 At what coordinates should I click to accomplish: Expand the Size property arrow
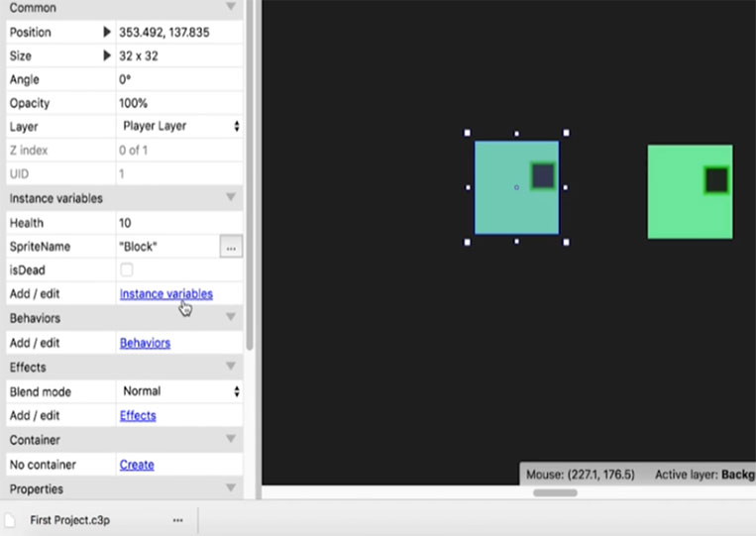(107, 55)
